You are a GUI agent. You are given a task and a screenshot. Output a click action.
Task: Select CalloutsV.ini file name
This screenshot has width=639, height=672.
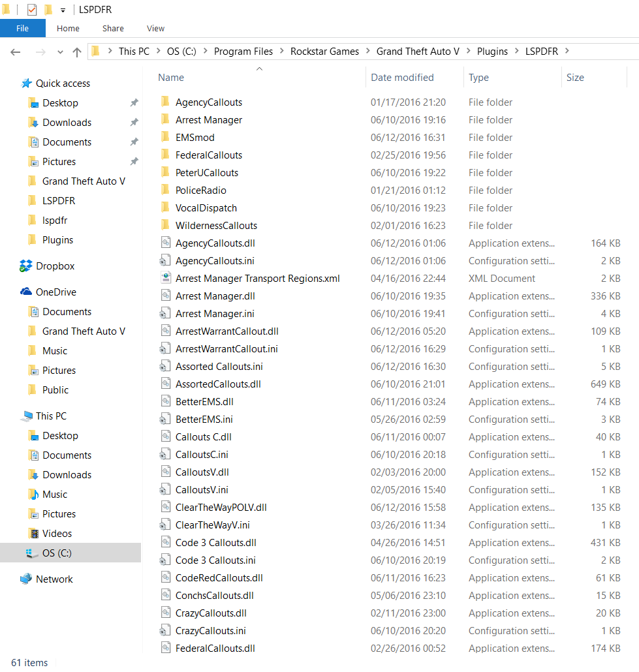coord(202,490)
